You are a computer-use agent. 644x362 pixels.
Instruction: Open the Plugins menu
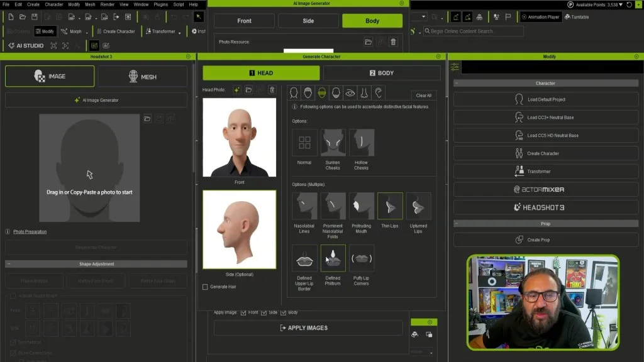click(160, 4)
